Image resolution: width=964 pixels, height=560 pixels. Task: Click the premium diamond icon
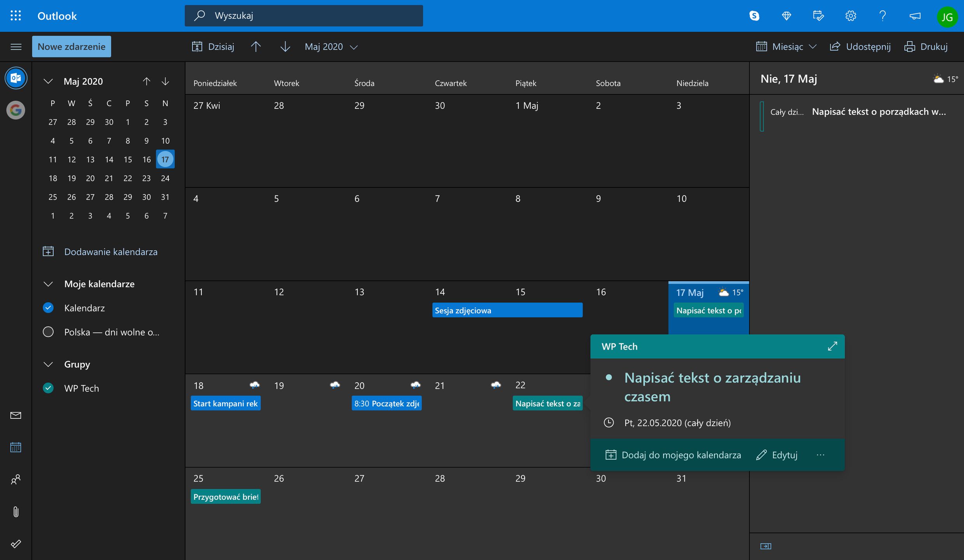coord(786,16)
